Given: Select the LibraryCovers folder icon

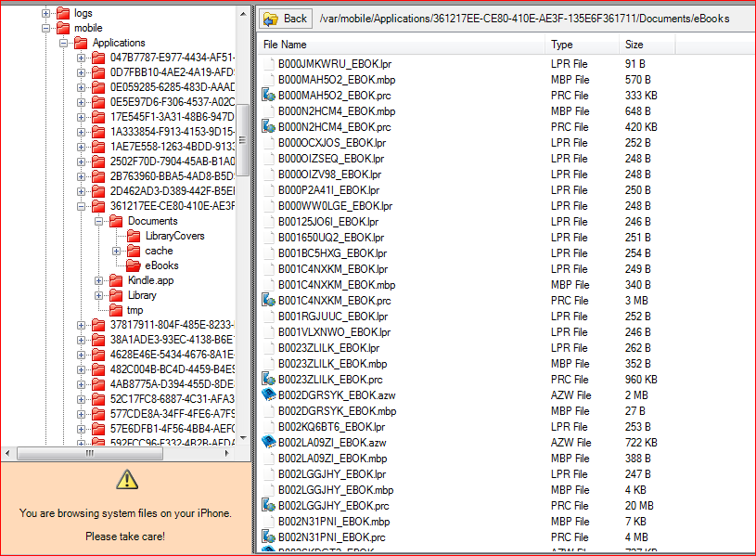Looking at the screenshot, I should (x=134, y=236).
